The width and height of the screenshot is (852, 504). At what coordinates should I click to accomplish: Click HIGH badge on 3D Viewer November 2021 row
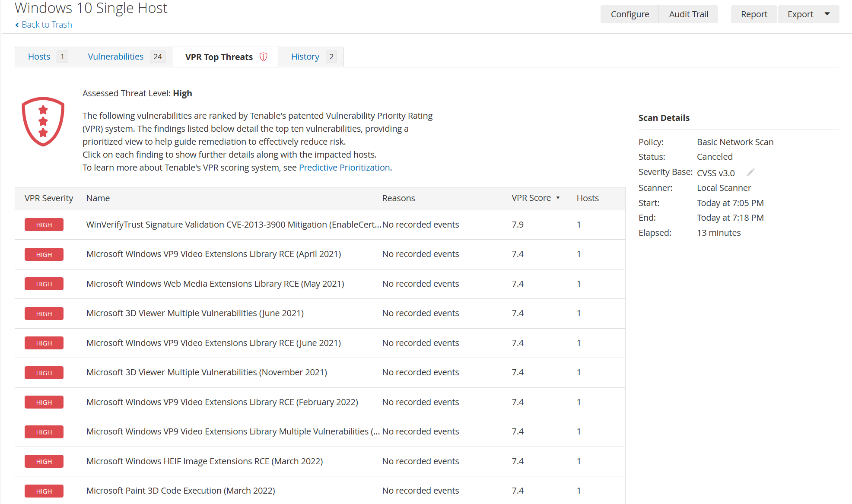[44, 372]
